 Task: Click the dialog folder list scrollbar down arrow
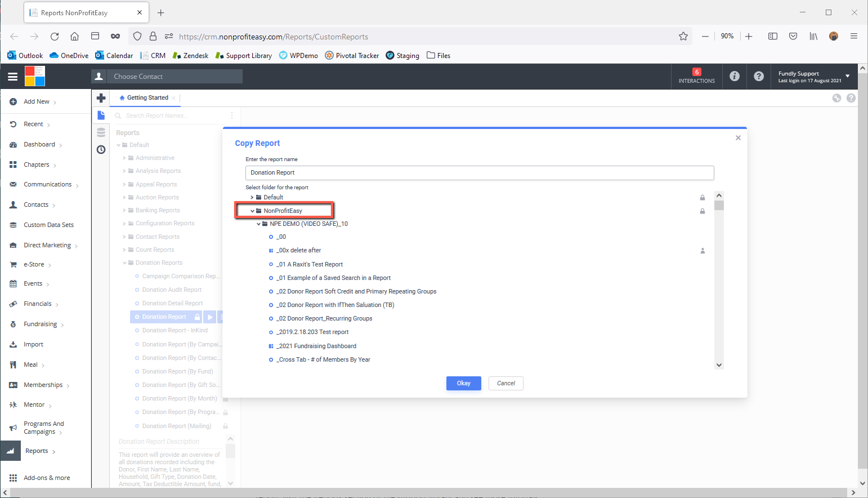coord(719,365)
